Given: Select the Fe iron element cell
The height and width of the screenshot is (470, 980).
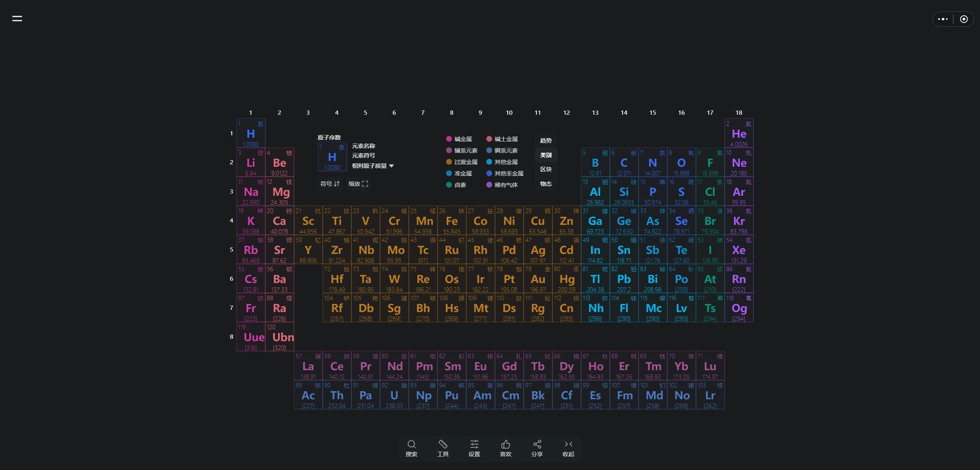Looking at the screenshot, I should click(x=452, y=221).
